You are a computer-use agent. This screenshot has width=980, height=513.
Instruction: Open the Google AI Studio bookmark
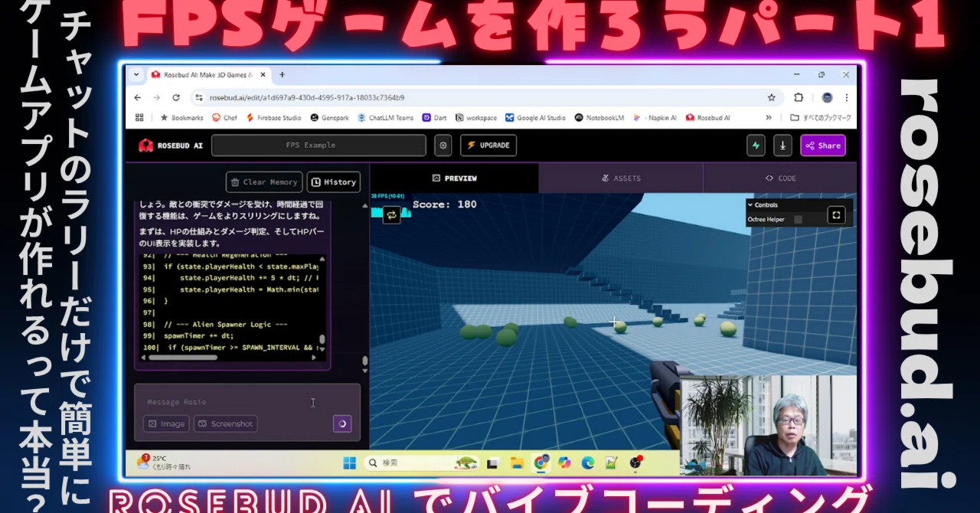click(x=535, y=118)
